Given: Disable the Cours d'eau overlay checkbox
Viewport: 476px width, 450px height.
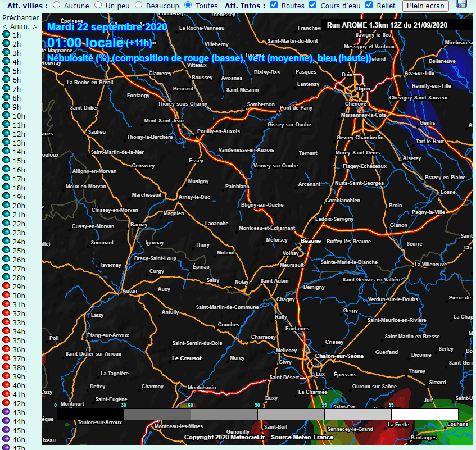Looking at the screenshot, I should 314,5.
